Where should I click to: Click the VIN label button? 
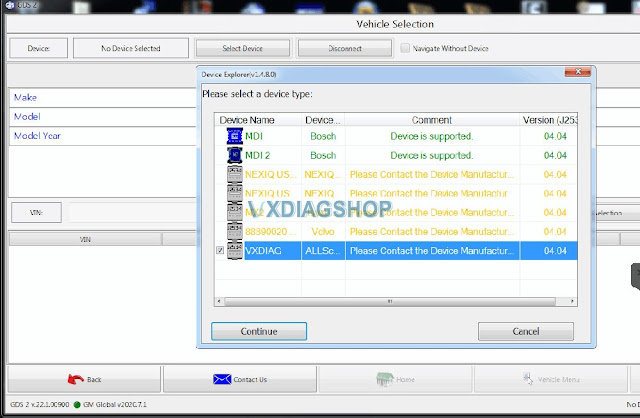36,212
